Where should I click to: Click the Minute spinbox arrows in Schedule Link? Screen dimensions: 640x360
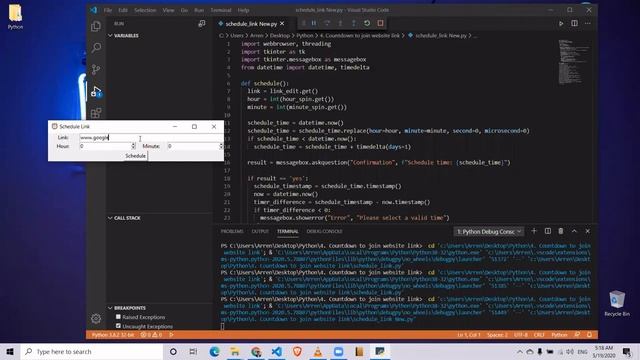click(221, 146)
